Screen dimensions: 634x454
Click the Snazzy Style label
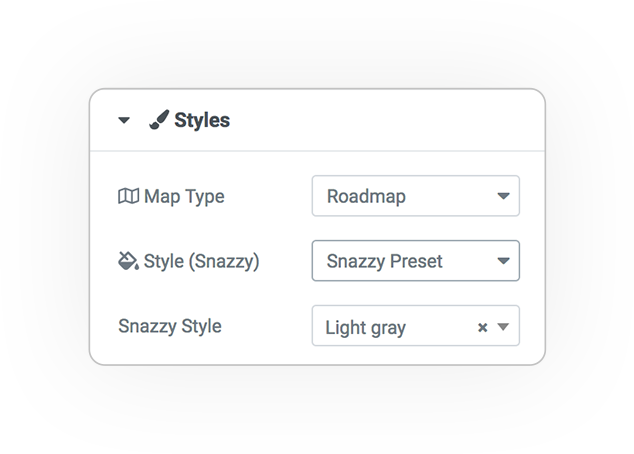tap(170, 326)
